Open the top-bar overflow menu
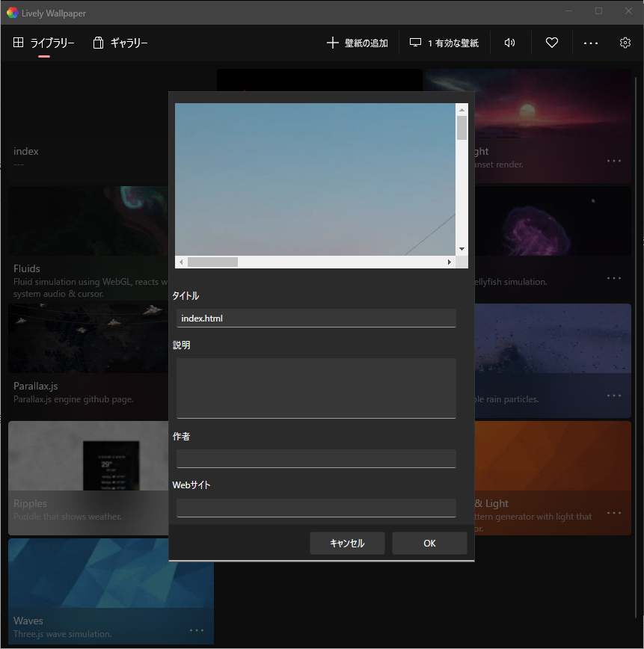This screenshot has height=649, width=644. (591, 43)
